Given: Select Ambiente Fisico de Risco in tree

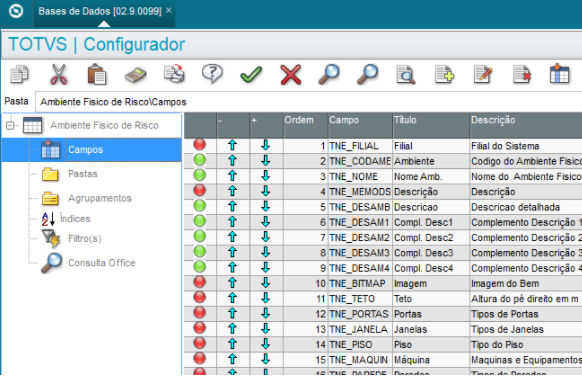Looking at the screenshot, I should [x=104, y=126].
